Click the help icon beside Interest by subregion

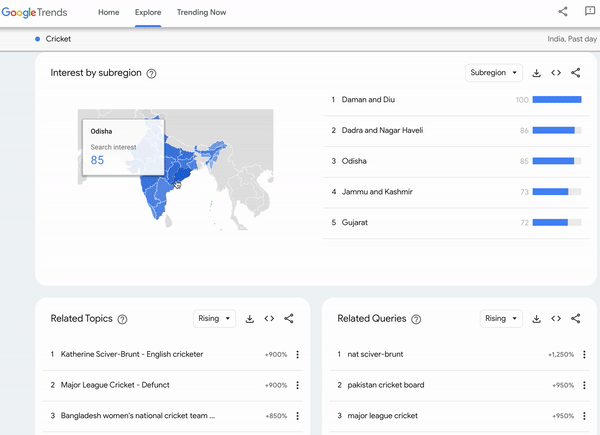point(152,73)
